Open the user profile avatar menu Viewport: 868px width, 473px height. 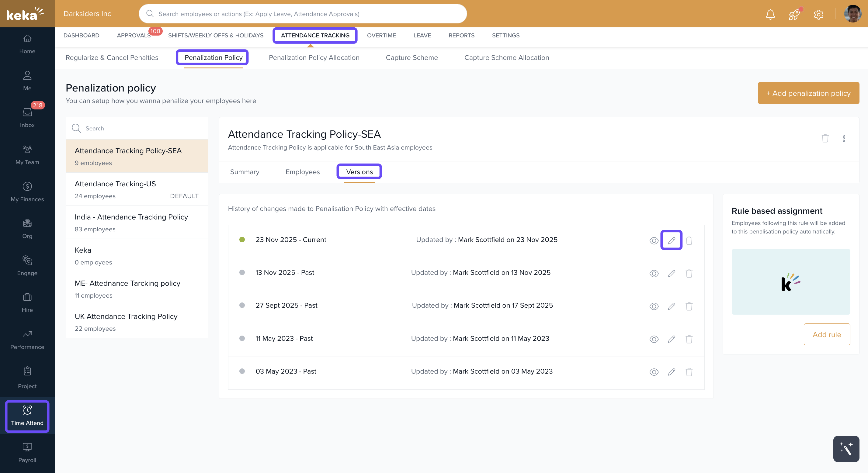852,14
